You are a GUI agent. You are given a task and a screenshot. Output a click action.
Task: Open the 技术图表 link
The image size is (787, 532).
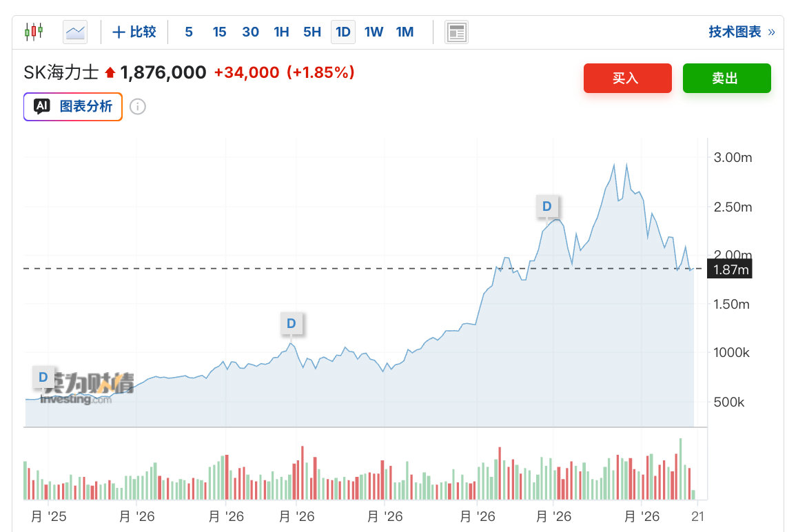735,32
